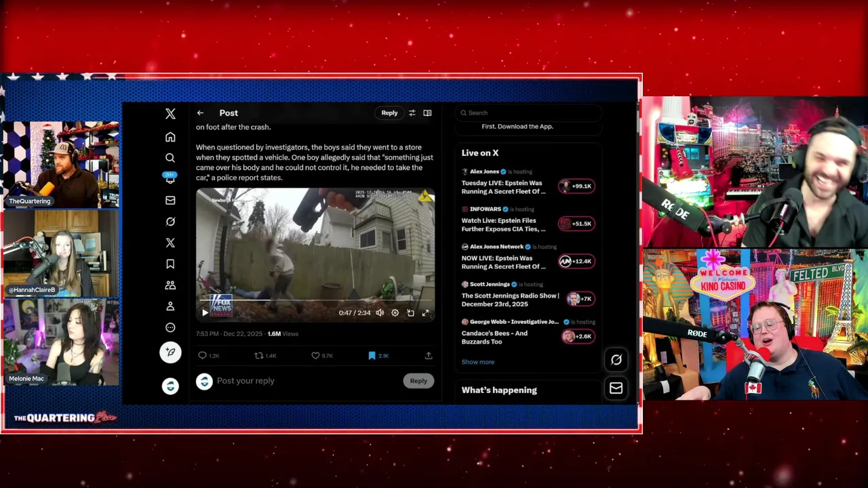Open the Home feed icon
This screenshot has height=488, width=868.
pos(170,137)
